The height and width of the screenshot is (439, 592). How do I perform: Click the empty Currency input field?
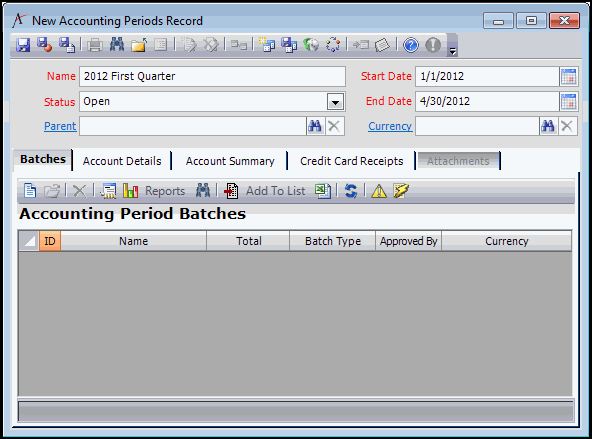pos(477,126)
